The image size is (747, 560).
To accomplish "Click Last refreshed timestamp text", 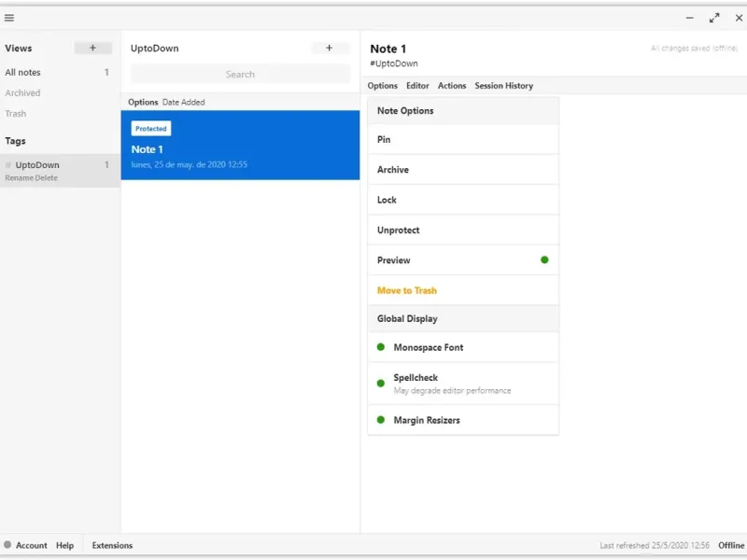I will coord(655,545).
